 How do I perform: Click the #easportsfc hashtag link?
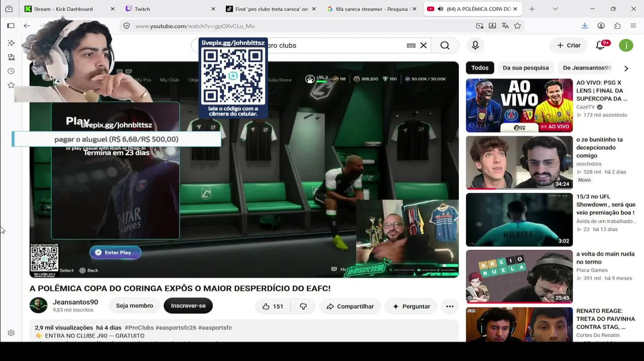tap(215, 327)
